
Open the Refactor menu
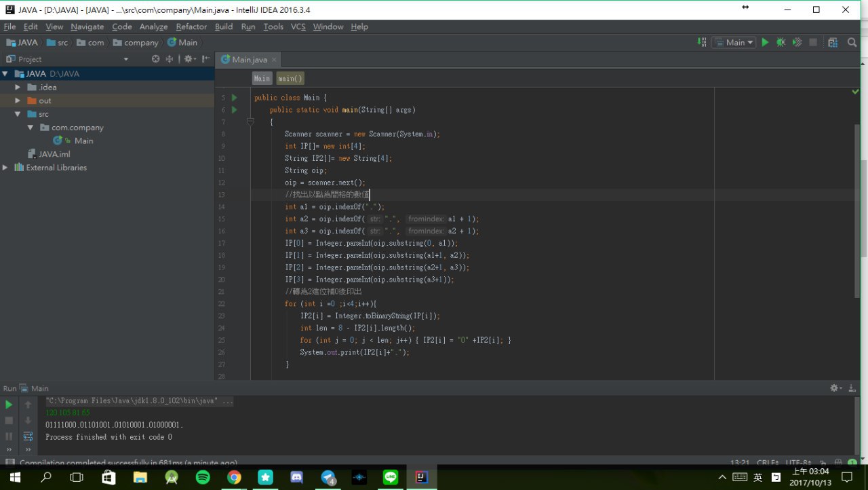point(191,26)
